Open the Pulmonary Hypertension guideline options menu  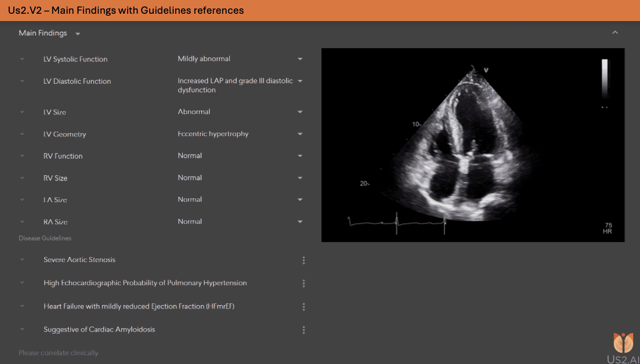point(303,283)
